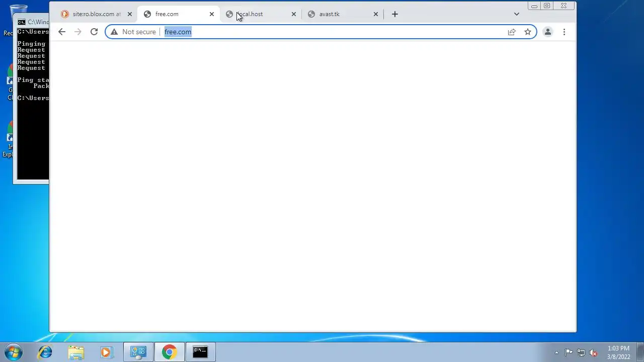Click the Not secure label text

coord(139,32)
